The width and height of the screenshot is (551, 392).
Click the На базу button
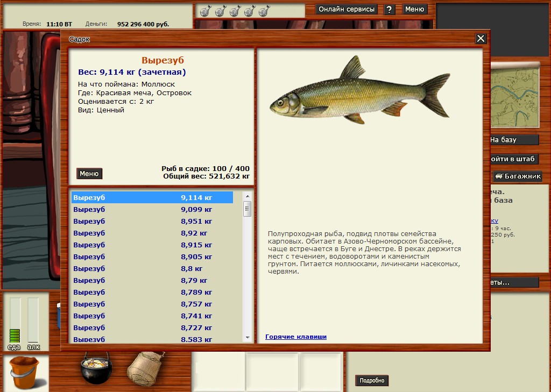[x=514, y=140]
